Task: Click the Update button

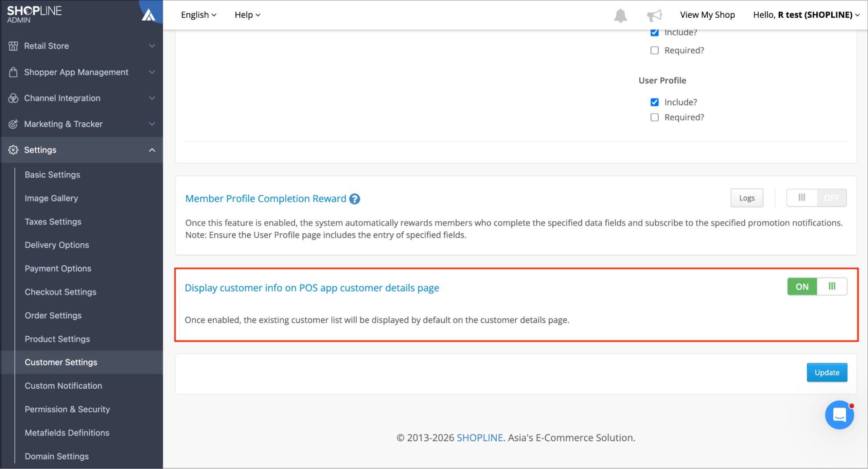Action: [827, 372]
